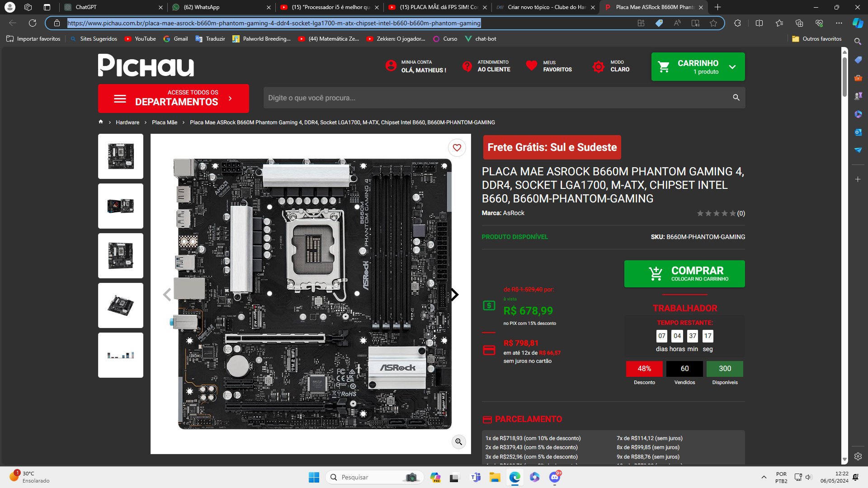Switch to WhatsApp browser tab
868x488 pixels.
pyautogui.click(x=221, y=7)
